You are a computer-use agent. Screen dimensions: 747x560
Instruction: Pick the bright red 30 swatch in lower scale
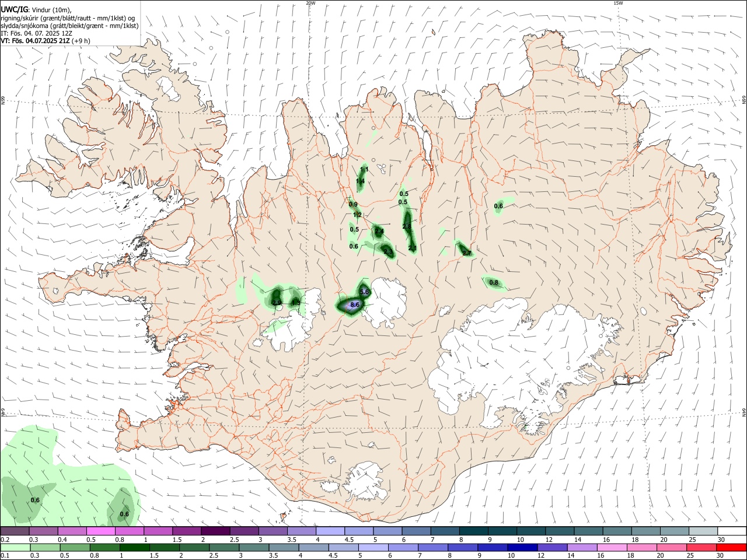(732, 547)
